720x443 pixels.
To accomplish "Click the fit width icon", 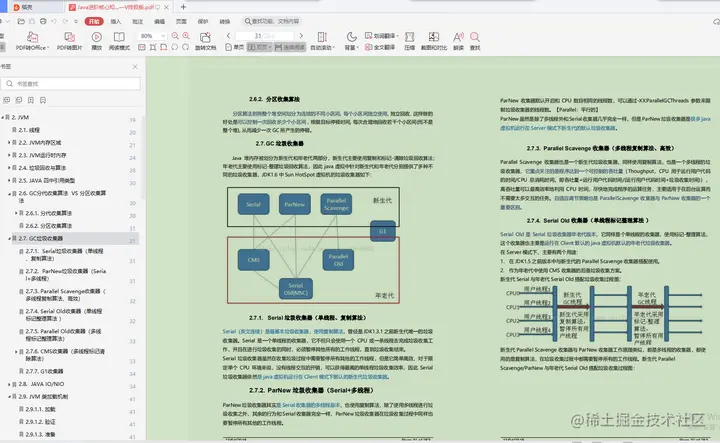I will click(163, 47).
